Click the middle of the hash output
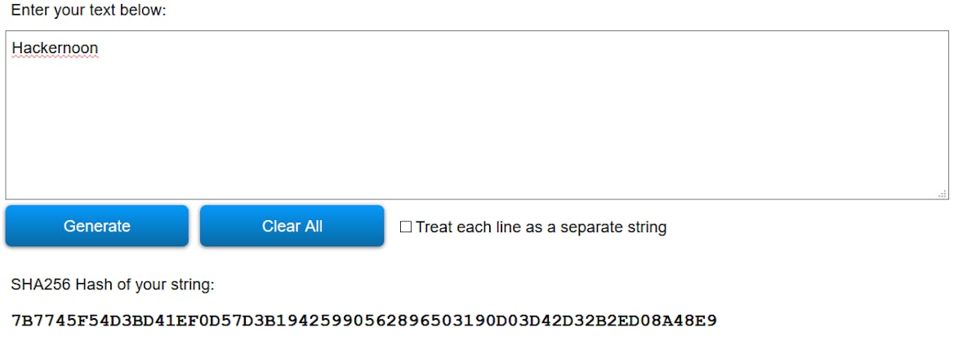This screenshot has height=341, width=980. pyautogui.click(x=363, y=320)
